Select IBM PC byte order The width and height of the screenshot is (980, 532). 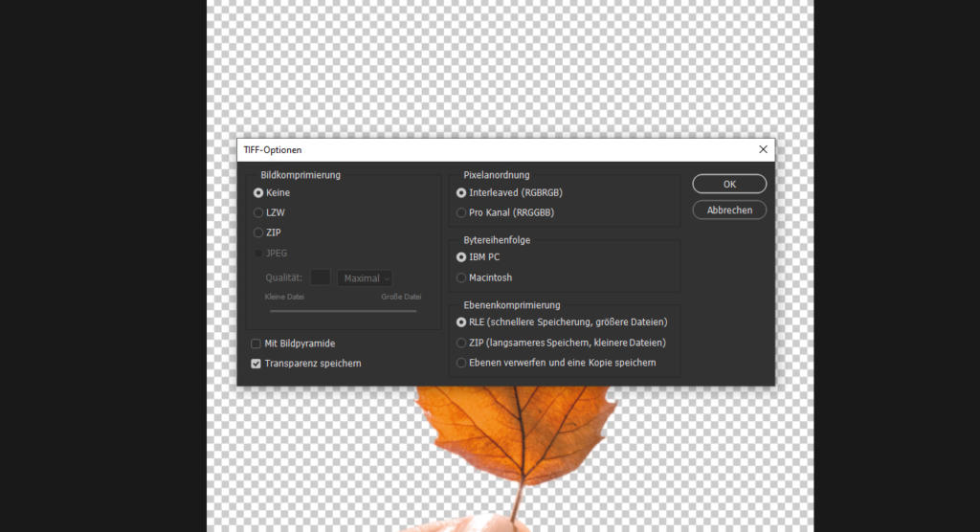coord(462,257)
